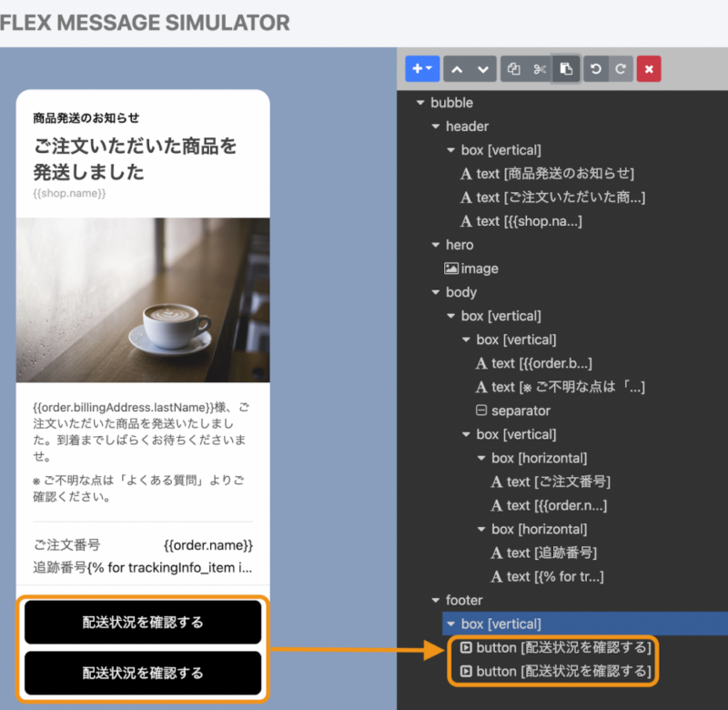Click the redo arrow icon
The width and height of the screenshot is (728, 710).
point(621,69)
